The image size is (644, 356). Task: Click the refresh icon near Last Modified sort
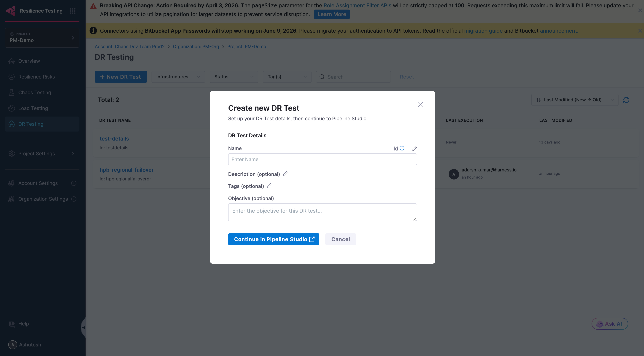[x=626, y=100]
